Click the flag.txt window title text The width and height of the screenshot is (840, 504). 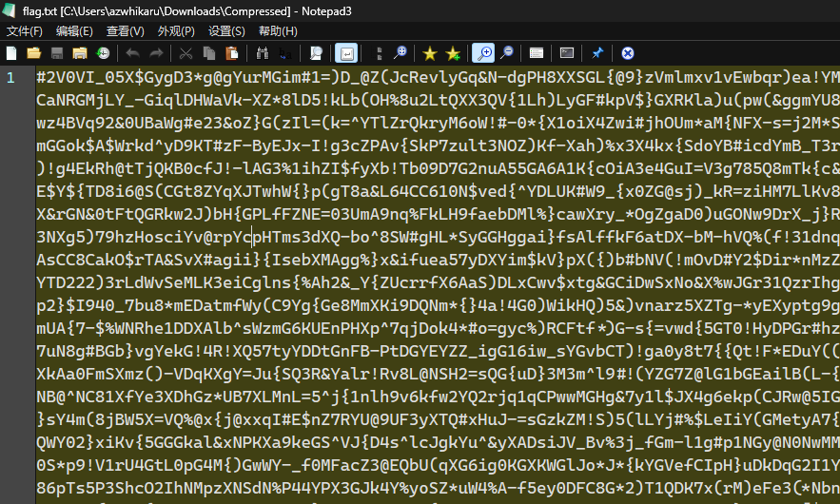pos(187,10)
